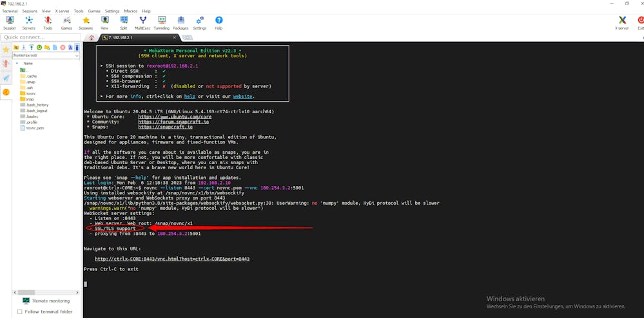Open the Session toolbar button

click(10, 23)
